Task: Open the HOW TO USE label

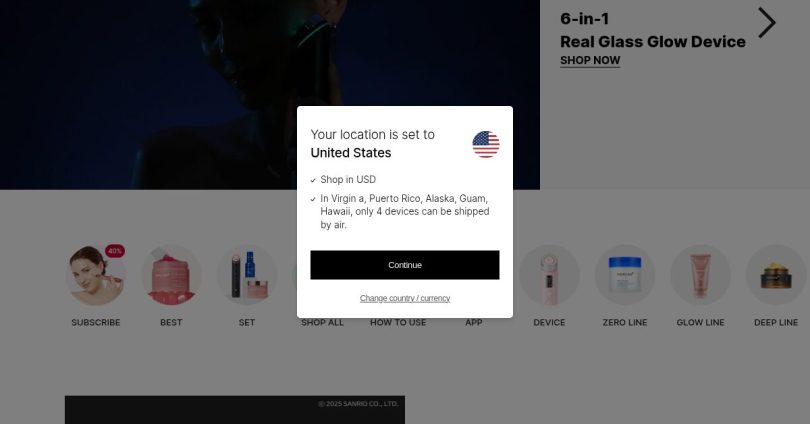Action: 398,323
